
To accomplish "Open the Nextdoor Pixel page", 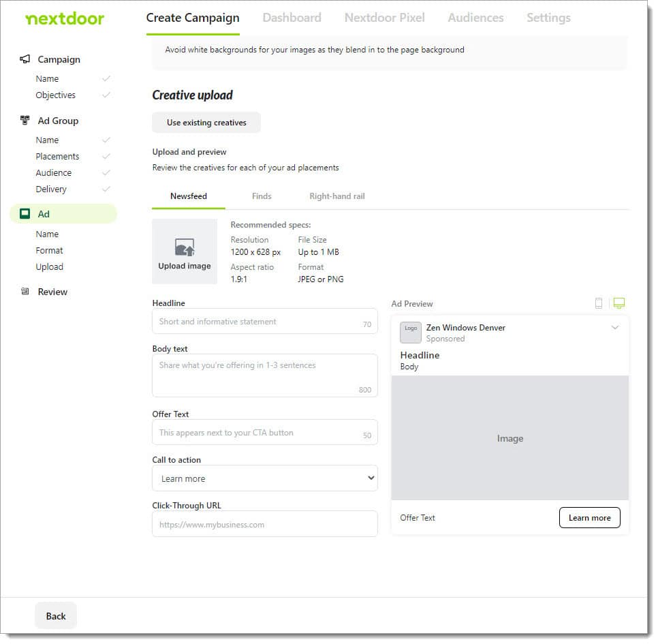I will tap(384, 18).
